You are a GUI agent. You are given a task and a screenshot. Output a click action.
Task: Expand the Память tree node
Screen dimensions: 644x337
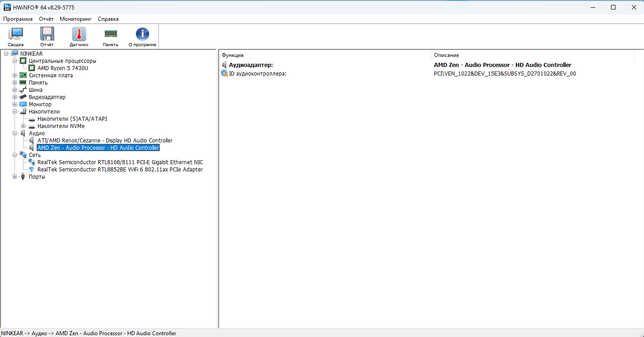pyautogui.click(x=15, y=83)
